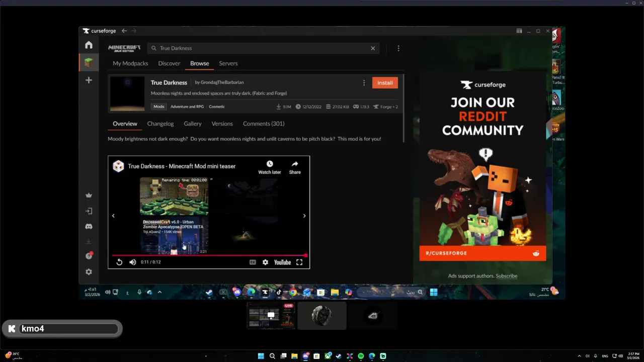Switch to Discover tab
The height and width of the screenshot is (362, 644).
click(169, 63)
